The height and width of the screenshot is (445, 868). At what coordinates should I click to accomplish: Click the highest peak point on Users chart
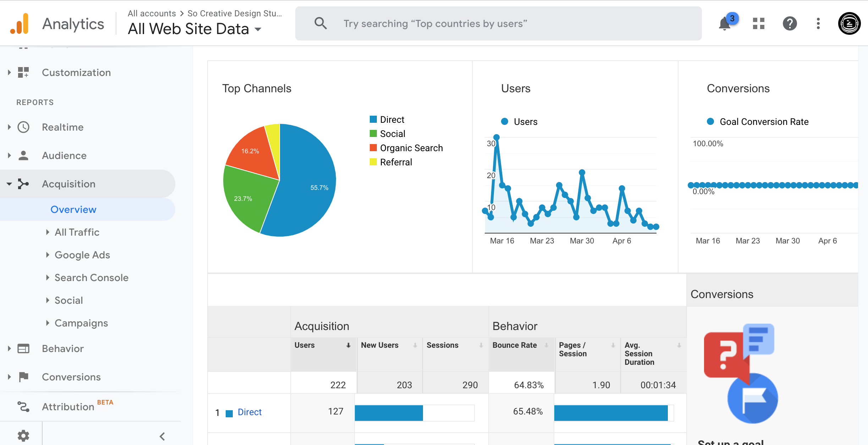(x=496, y=137)
